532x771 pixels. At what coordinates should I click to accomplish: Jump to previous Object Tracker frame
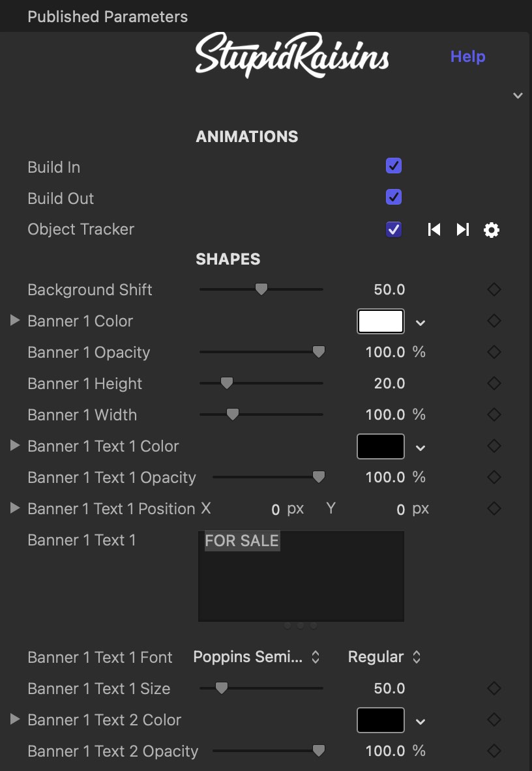tap(434, 229)
